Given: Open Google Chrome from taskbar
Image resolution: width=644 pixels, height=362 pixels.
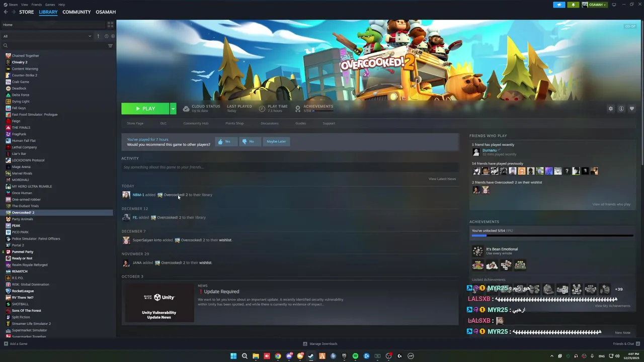Looking at the screenshot, I should click(x=278, y=356).
